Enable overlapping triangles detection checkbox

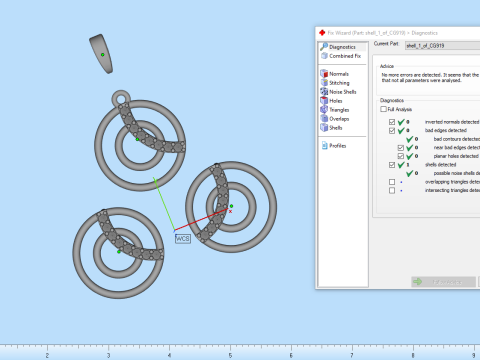click(x=392, y=182)
